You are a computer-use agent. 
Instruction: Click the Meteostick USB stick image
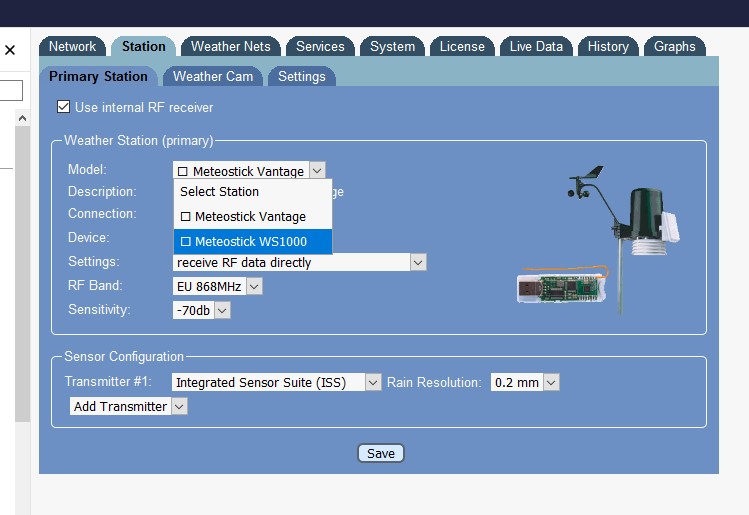(562, 286)
